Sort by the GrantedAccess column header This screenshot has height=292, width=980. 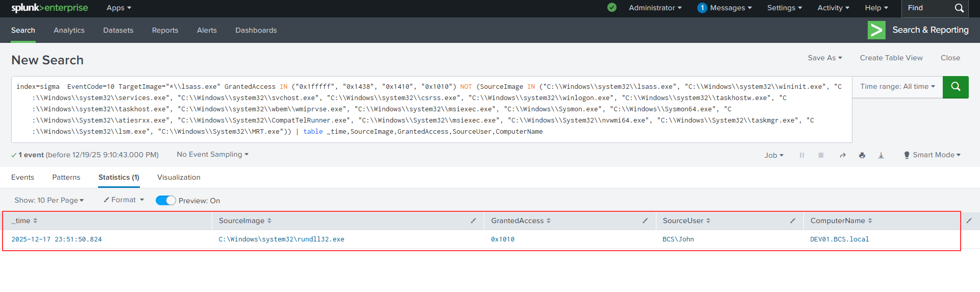(x=521, y=221)
